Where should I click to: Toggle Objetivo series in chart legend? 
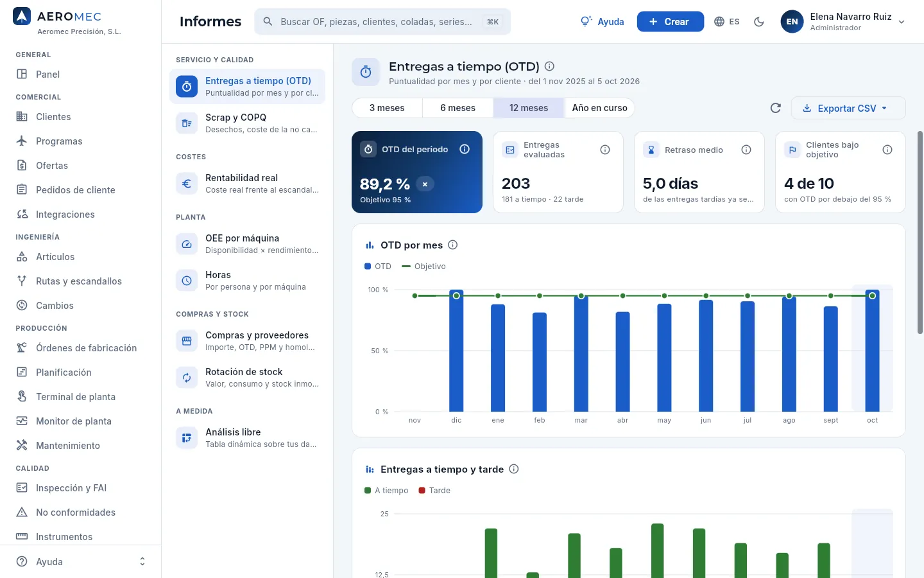(x=424, y=266)
